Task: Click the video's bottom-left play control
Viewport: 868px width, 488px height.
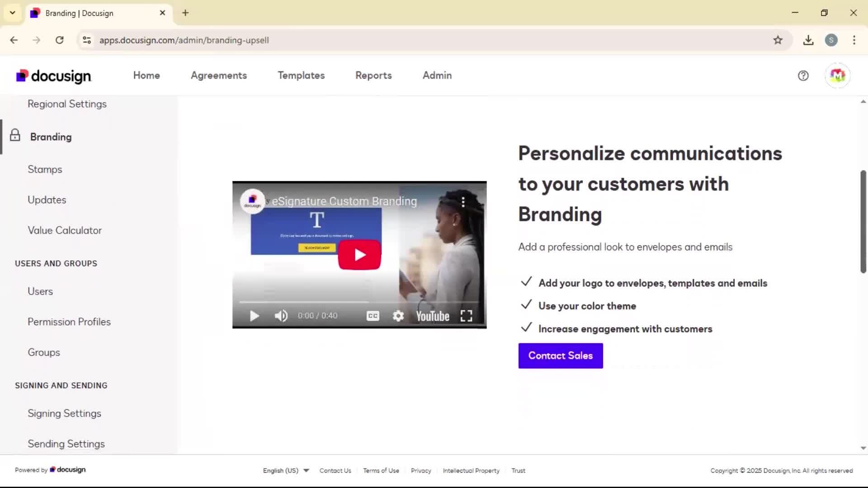Action: click(255, 316)
